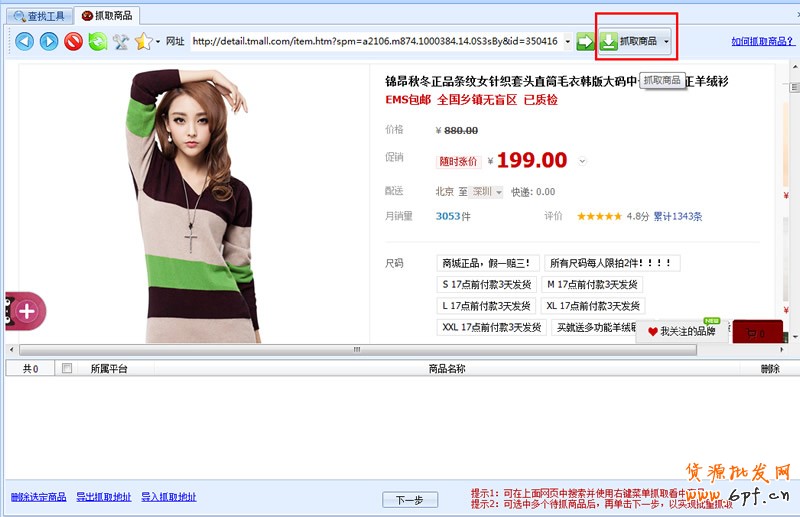Open the 深圳 delivery city dropdown
Image resolution: width=800 pixels, height=517 pixels.
coord(488,192)
